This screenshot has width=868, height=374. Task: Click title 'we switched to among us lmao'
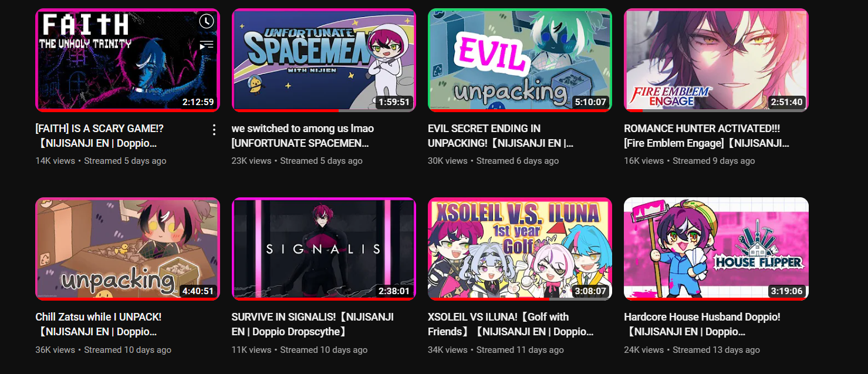tap(303, 129)
